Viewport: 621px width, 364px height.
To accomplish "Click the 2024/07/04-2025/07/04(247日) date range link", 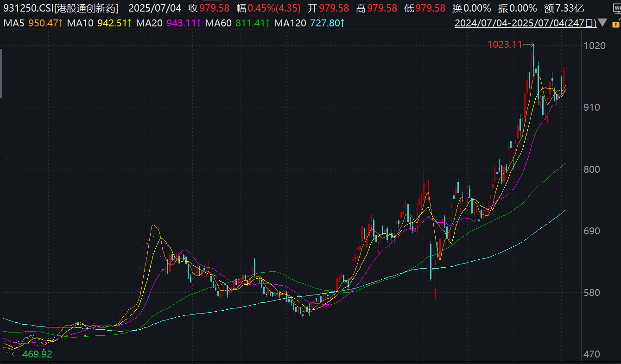I will click(x=526, y=23).
